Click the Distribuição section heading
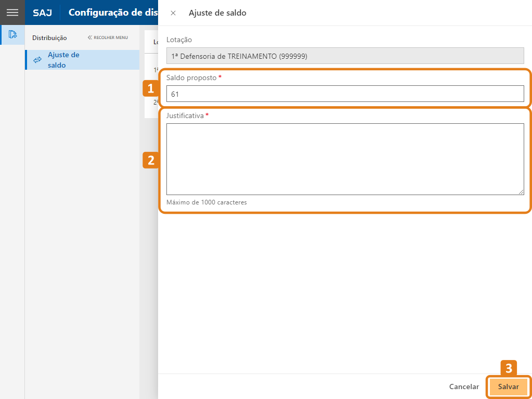532x399 pixels. pos(49,38)
